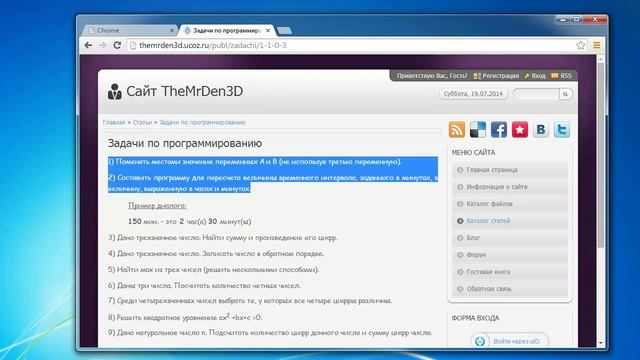Screen dimensions: 640x360
Task: Click the '150 мин. - это 2 час(а)' example line
Action: pyautogui.click(x=190, y=222)
